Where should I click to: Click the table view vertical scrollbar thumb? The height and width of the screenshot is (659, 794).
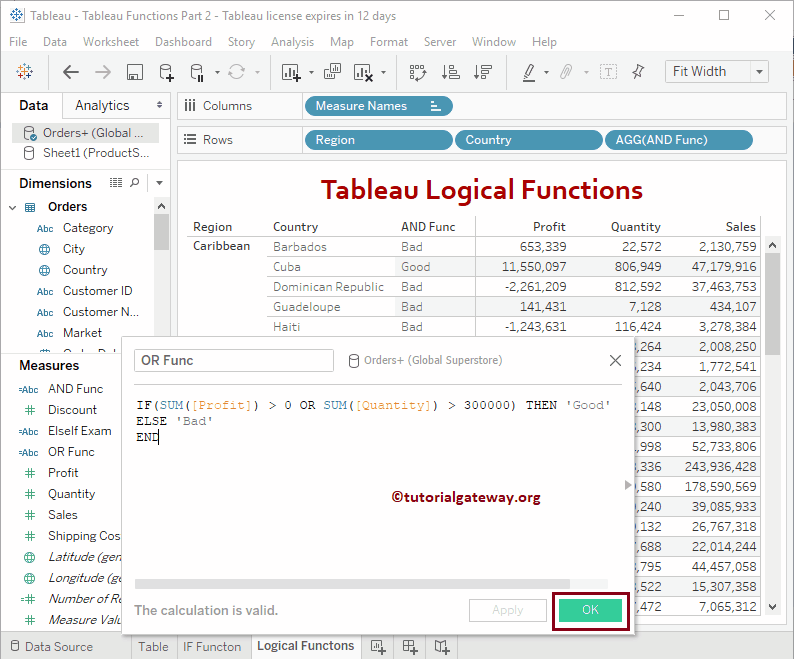(772, 303)
